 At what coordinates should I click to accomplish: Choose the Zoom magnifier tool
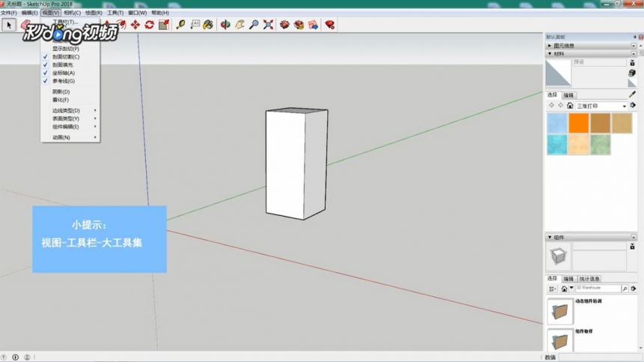[254, 25]
